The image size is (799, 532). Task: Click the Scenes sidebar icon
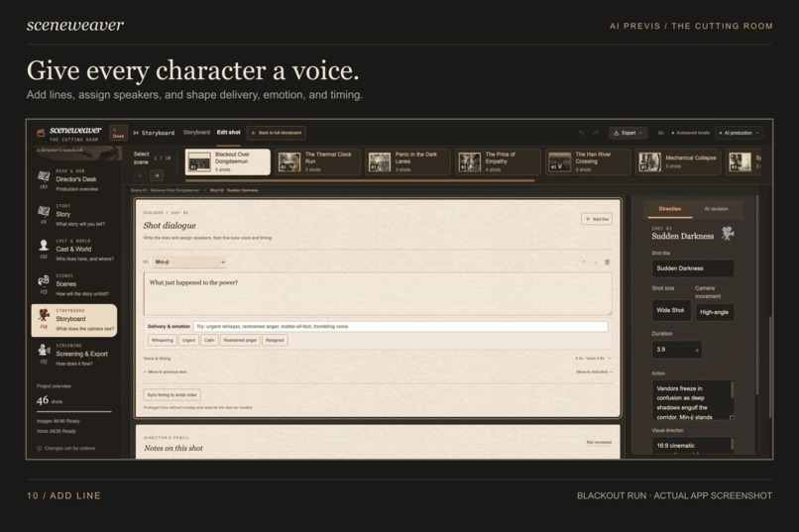coord(44,280)
